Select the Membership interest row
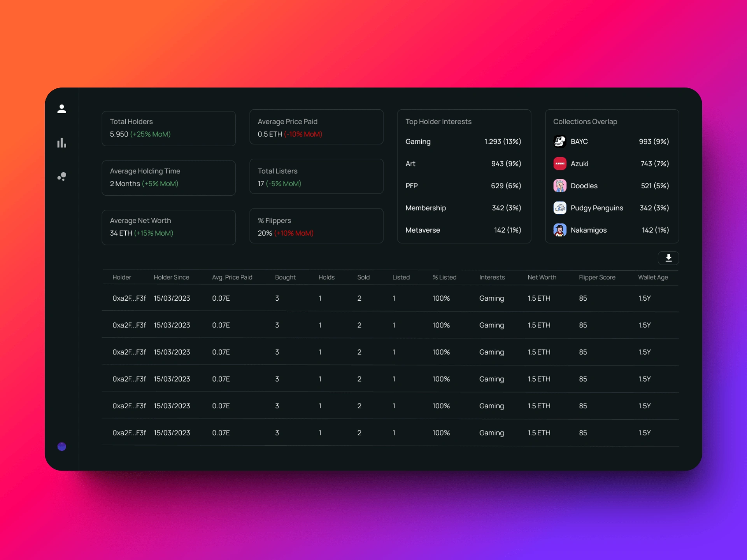 463,208
